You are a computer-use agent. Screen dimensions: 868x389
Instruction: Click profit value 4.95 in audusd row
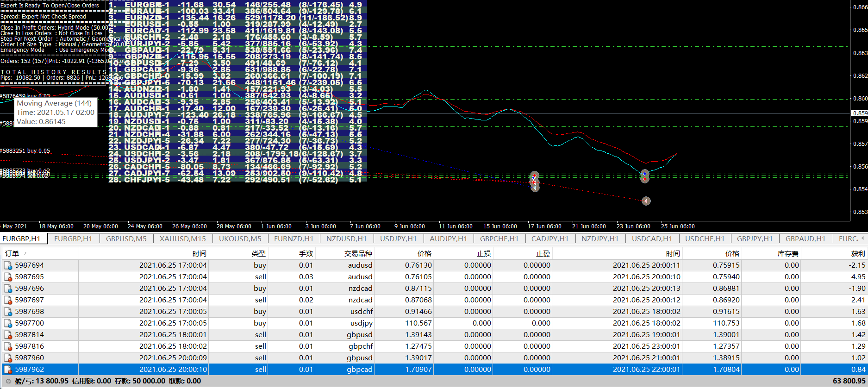858,277
